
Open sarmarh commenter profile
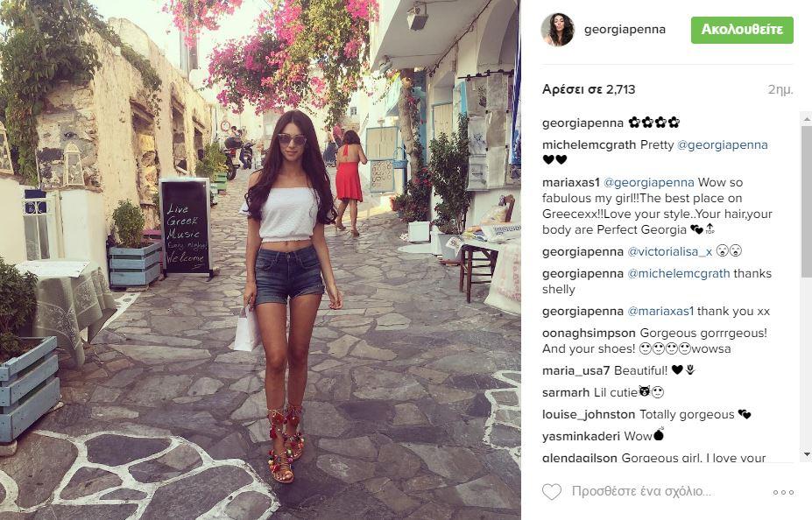(566, 393)
